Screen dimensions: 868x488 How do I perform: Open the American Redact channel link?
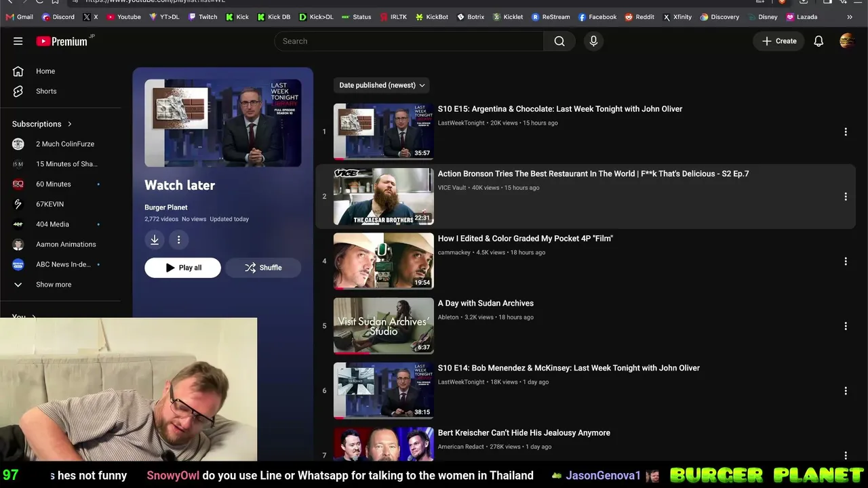pyautogui.click(x=461, y=447)
